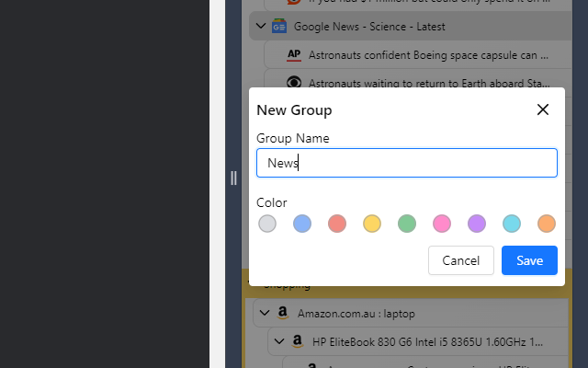Click the CBS eye favicon
The height and width of the screenshot is (368, 588).
[x=294, y=82]
